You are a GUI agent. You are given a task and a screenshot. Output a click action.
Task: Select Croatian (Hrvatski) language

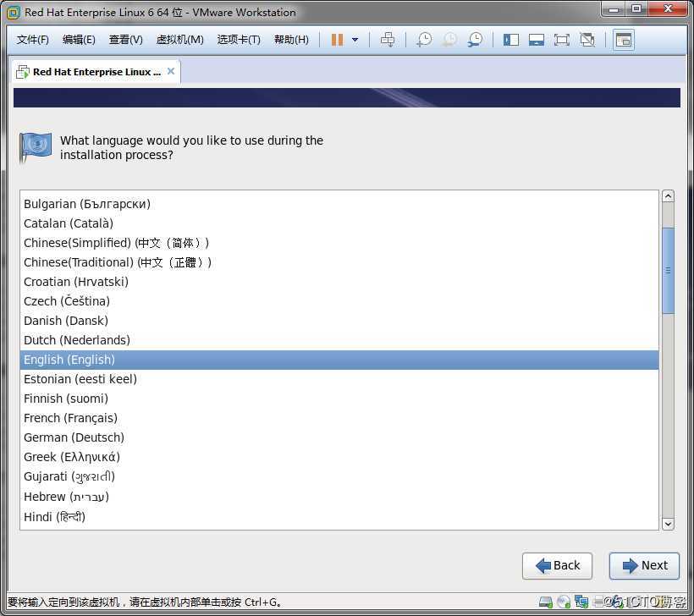339,282
